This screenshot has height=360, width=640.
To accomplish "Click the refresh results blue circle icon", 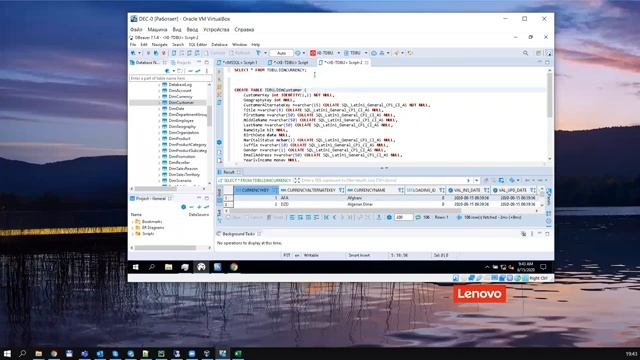I will pyautogui.click(x=389, y=218).
